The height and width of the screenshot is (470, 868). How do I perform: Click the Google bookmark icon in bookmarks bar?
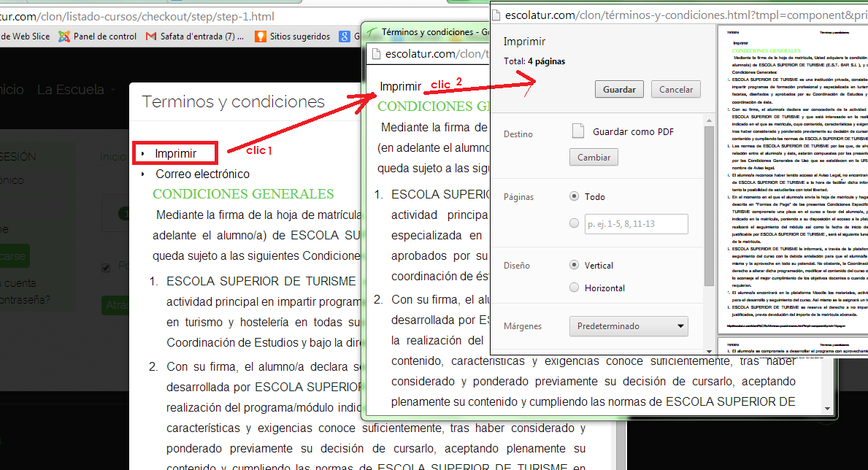[345, 36]
